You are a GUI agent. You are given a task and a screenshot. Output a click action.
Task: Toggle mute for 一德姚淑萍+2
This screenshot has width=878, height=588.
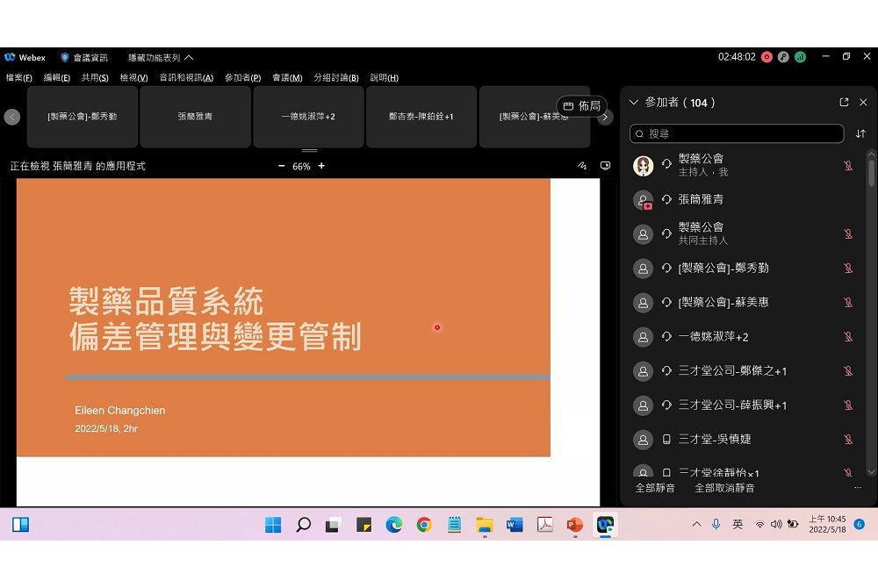point(848,336)
